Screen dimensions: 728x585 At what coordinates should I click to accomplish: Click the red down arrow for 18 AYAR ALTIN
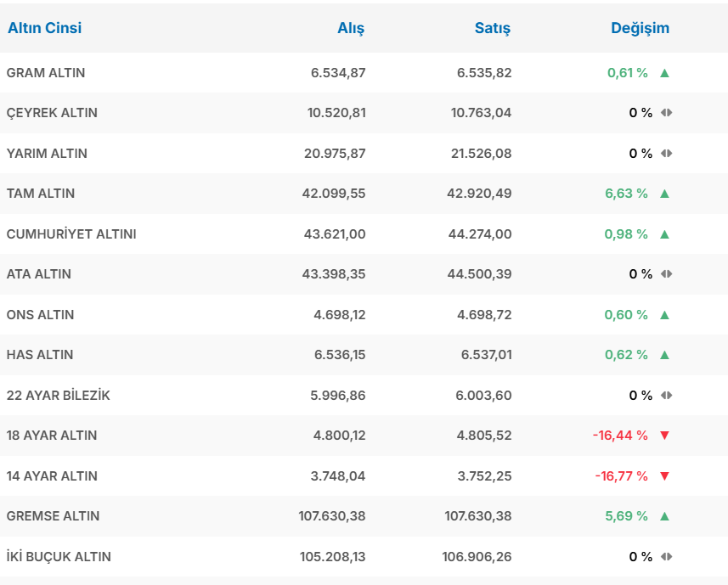664,436
